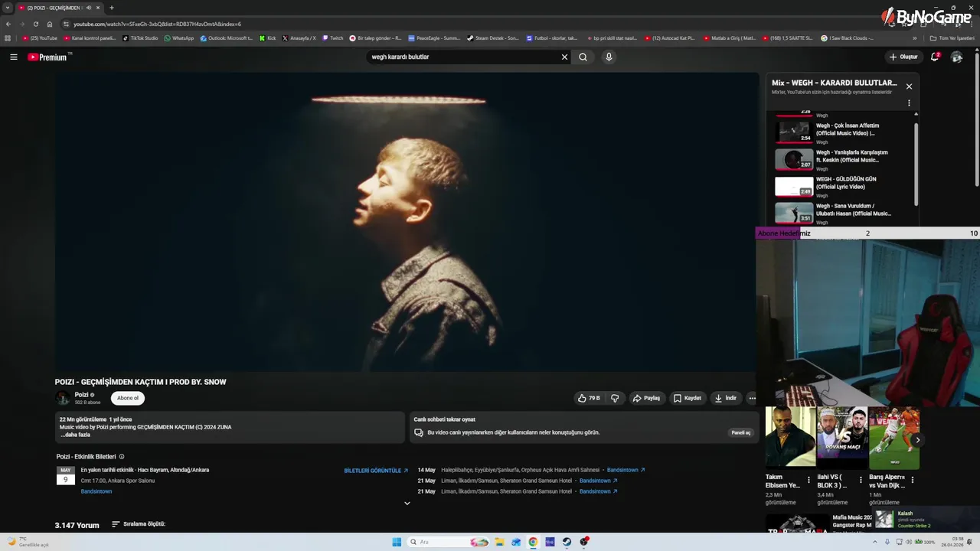Reload the page

35,24
